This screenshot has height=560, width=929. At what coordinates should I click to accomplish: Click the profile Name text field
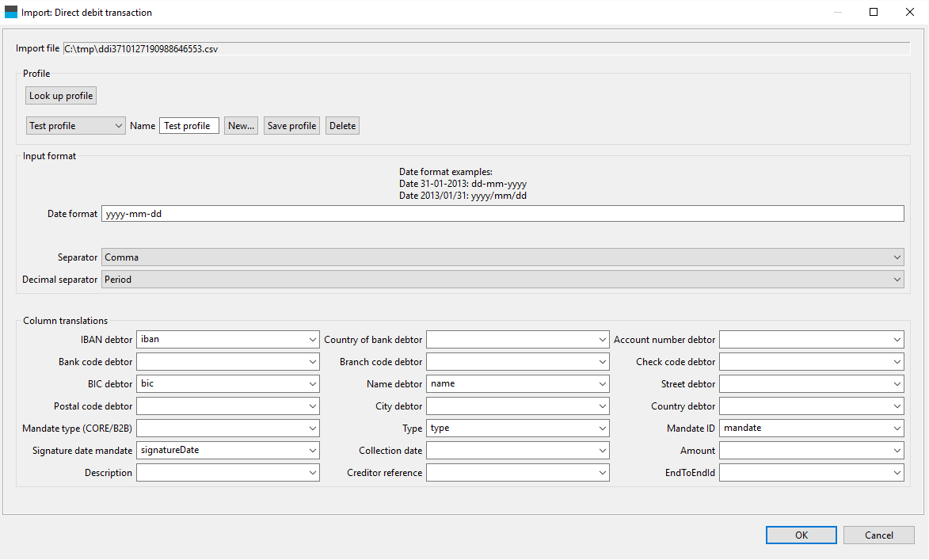(x=189, y=126)
